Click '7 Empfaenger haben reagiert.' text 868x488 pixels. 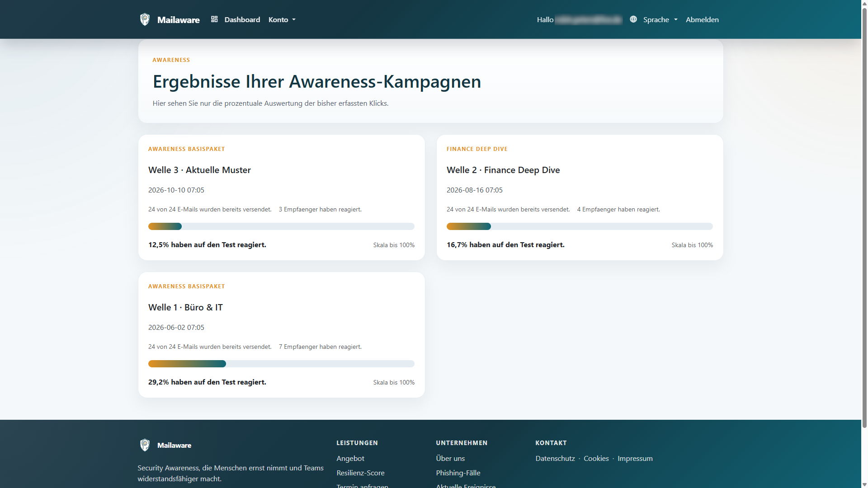(x=320, y=347)
